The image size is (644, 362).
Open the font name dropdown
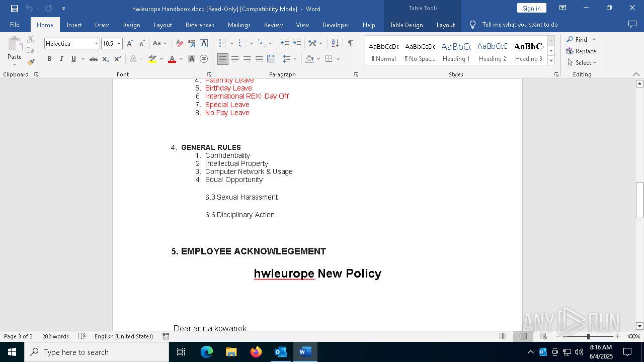[x=96, y=44]
